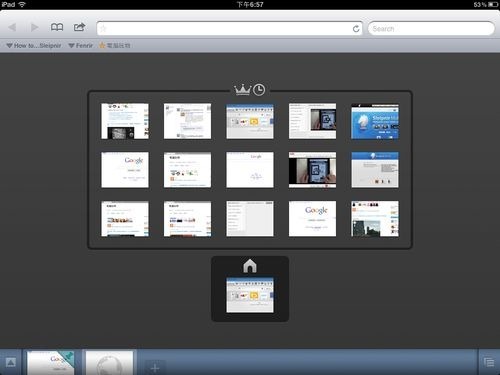
Task: Open the video page thumbnail with left sidebar list
Action: click(312, 121)
